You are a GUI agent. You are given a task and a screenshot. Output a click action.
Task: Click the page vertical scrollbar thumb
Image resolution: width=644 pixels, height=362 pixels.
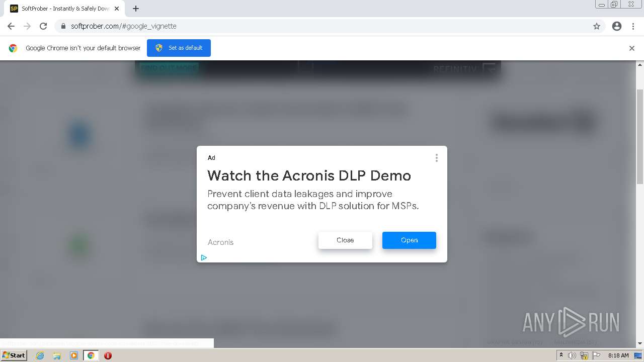tap(640, 137)
